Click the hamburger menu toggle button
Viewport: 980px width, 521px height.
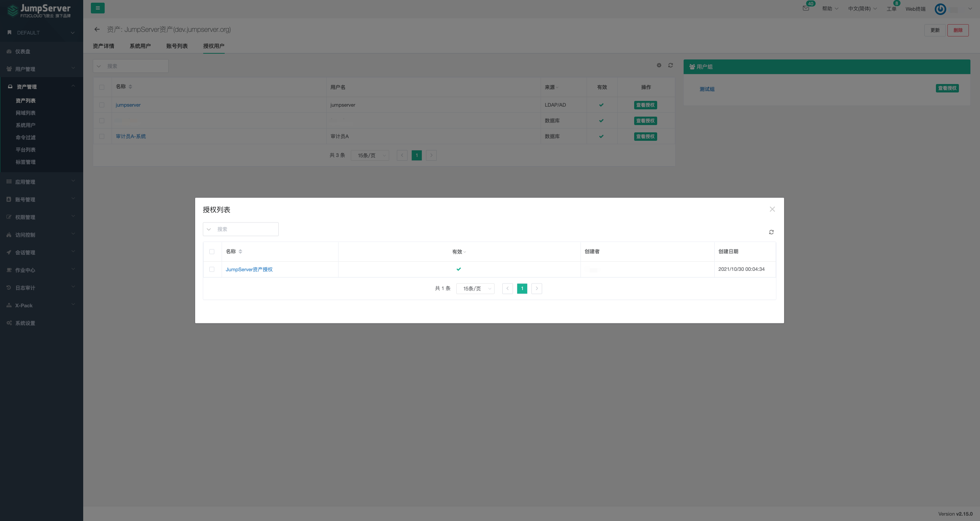[x=97, y=8]
